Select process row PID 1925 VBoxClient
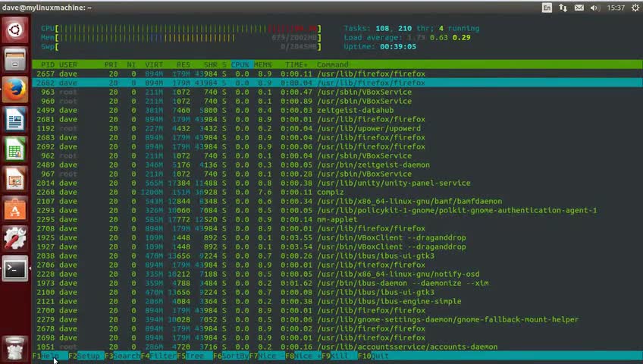This screenshot has height=364, width=643. [337, 237]
